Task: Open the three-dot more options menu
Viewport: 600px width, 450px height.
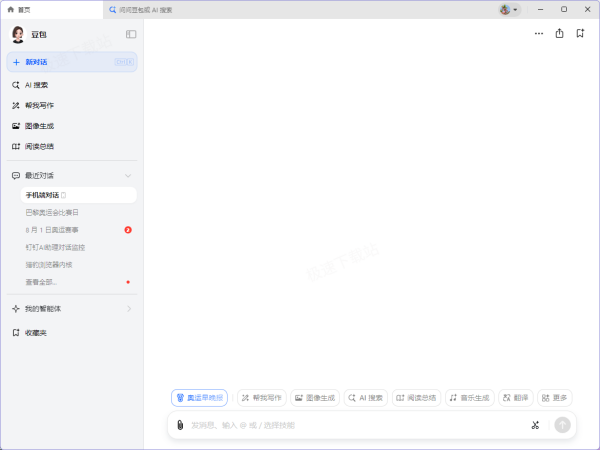Action: 539,33
